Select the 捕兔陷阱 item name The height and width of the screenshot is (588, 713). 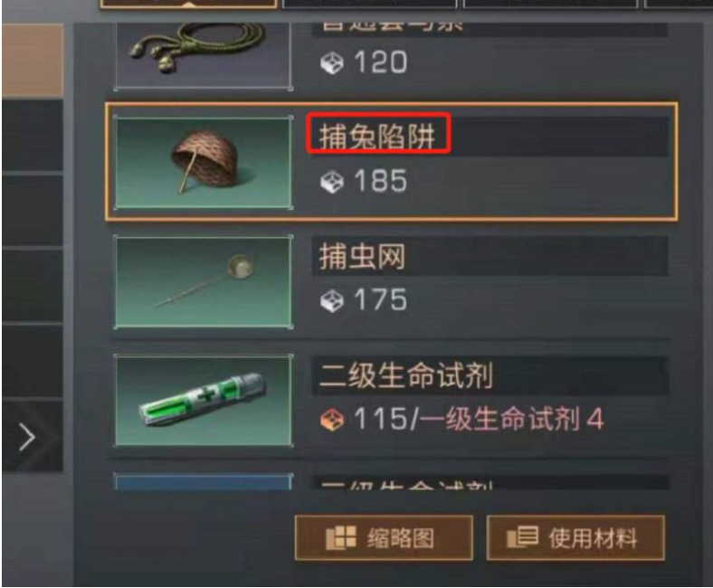[377, 136]
